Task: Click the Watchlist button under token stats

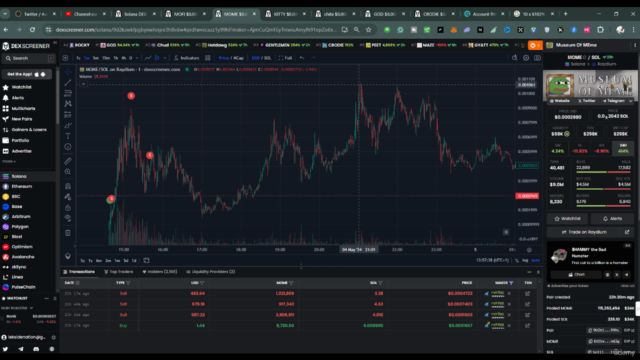Action: coord(567,219)
